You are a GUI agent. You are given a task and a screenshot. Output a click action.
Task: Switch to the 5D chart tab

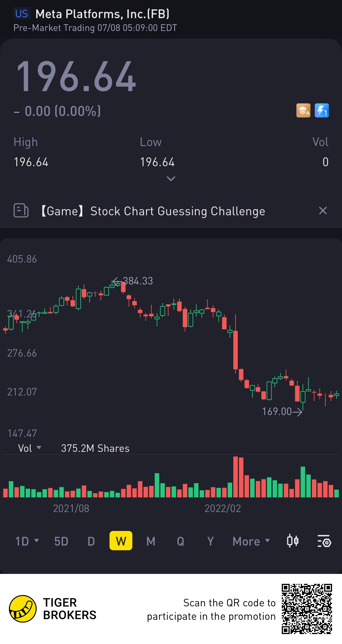pyautogui.click(x=61, y=541)
